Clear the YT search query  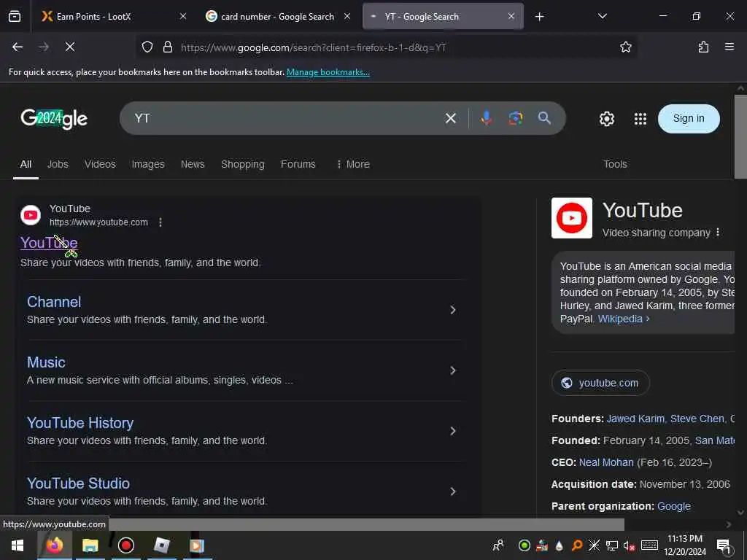click(x=450, y=118)
